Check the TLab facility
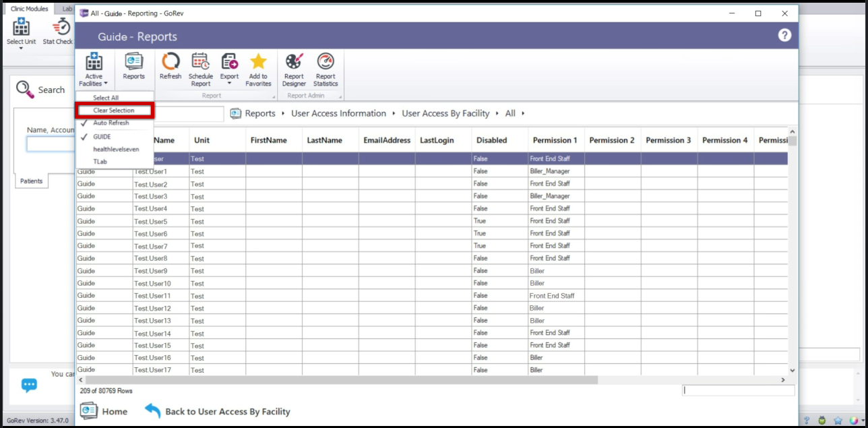 tap(115, 162)
